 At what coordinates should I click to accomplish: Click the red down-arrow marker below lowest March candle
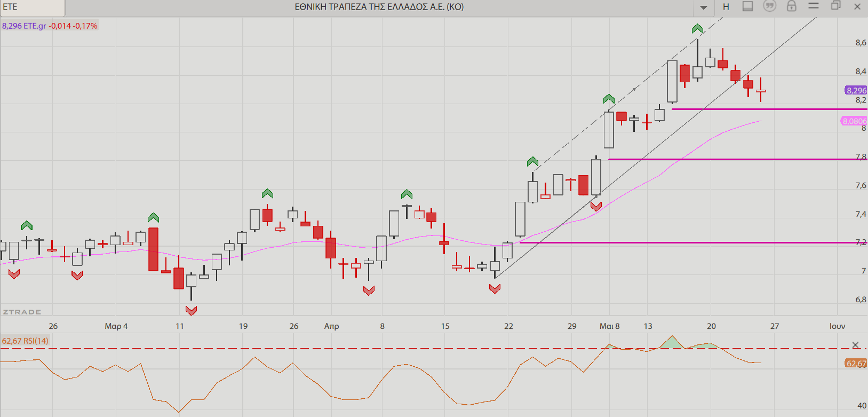click(192, 310)
